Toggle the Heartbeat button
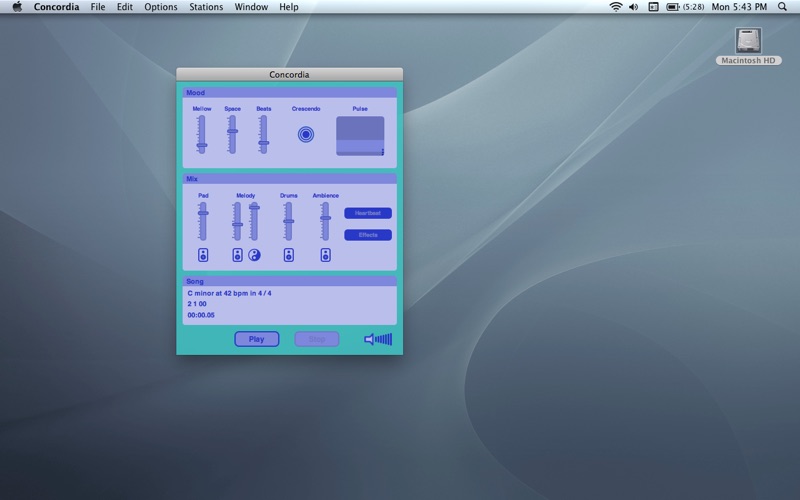 click(368, 213)
